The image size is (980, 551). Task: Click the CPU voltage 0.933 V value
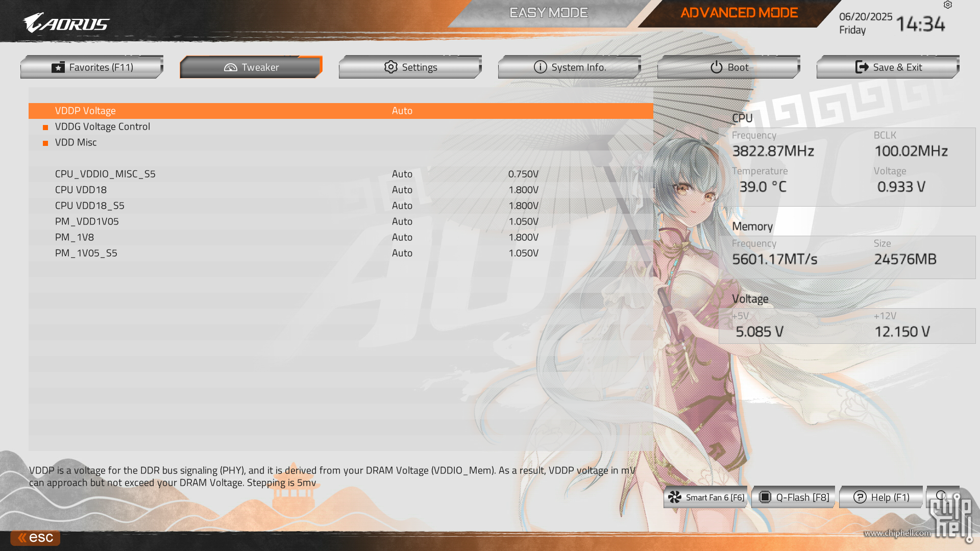pos(901,187)
